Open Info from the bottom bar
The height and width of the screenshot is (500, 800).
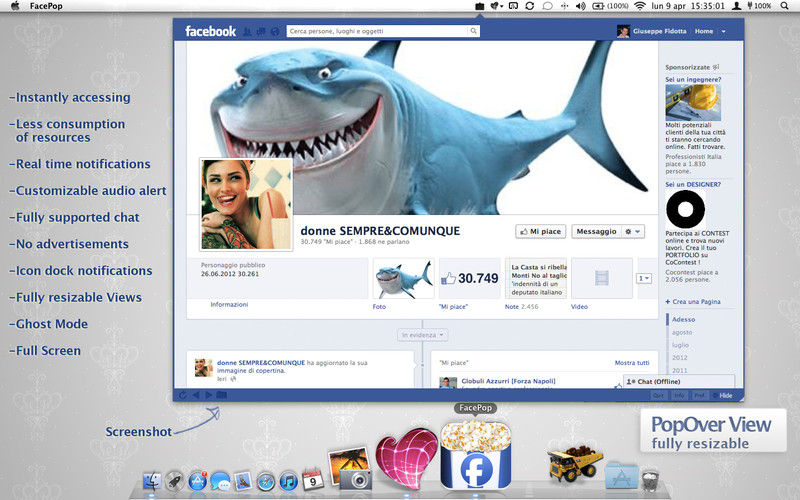tap(679, 395)
